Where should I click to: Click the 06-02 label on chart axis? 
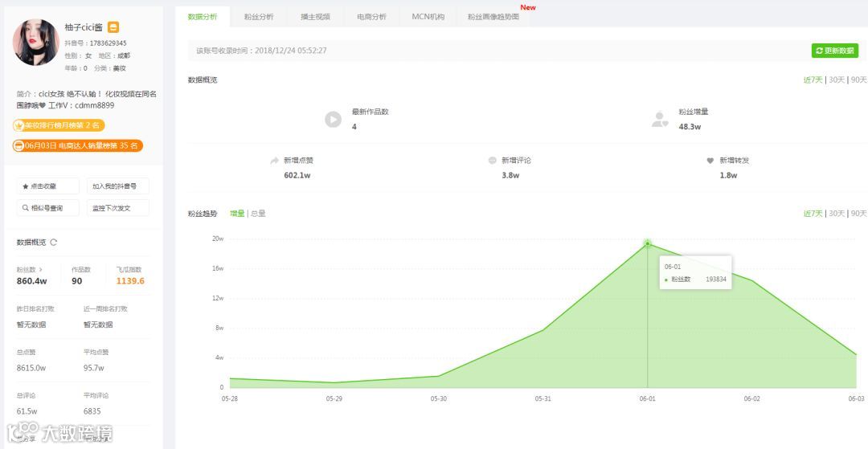coord(752,398)
